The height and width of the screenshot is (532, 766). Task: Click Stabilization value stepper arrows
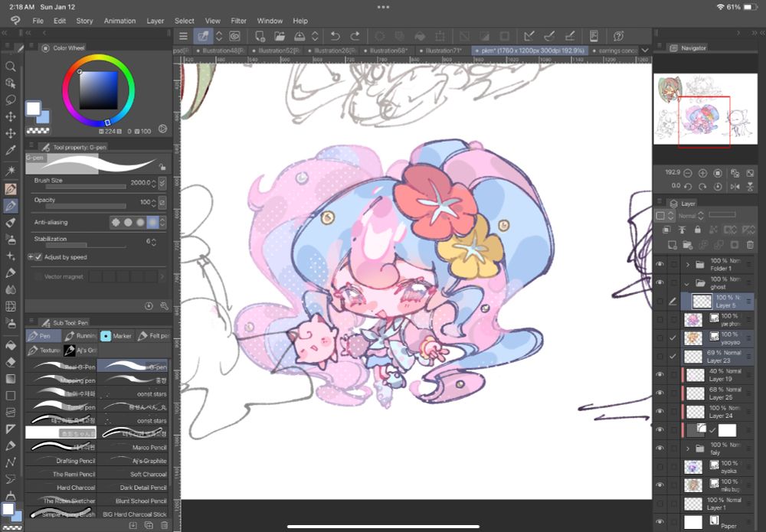click(154, 242)
